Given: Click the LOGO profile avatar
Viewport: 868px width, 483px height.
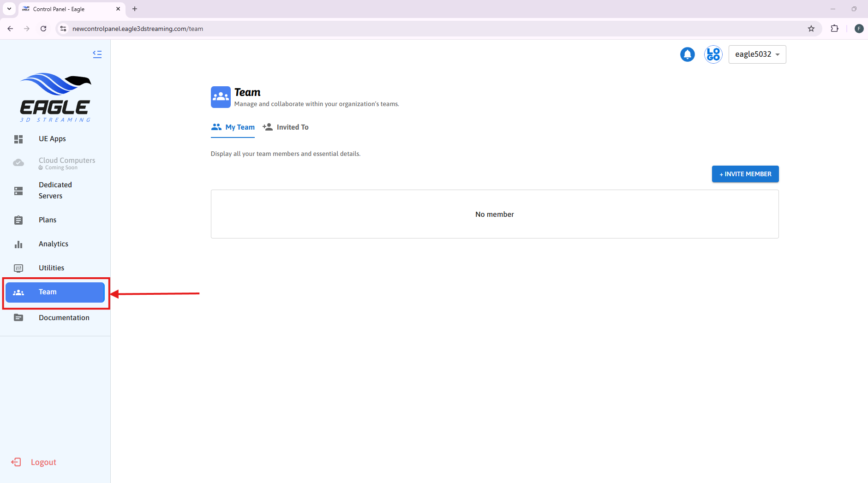Looking at the screenshot, I should (x=713, y=54).
